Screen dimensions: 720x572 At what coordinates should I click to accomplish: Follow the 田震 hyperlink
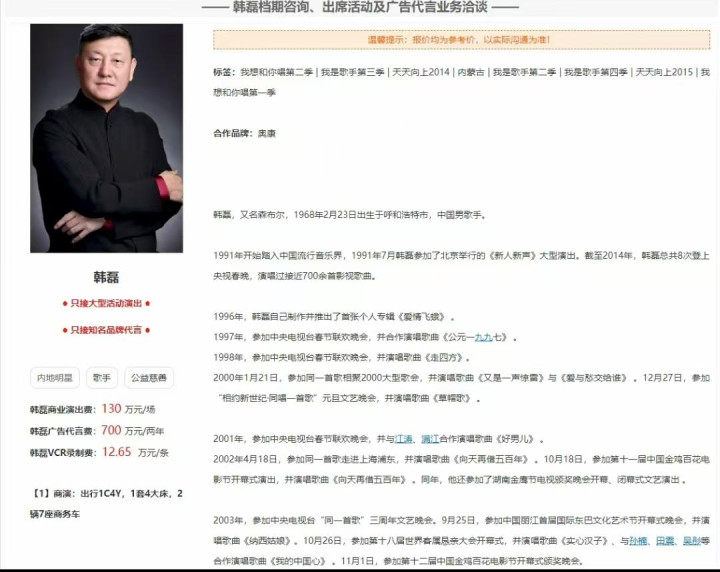click(665, 541)
